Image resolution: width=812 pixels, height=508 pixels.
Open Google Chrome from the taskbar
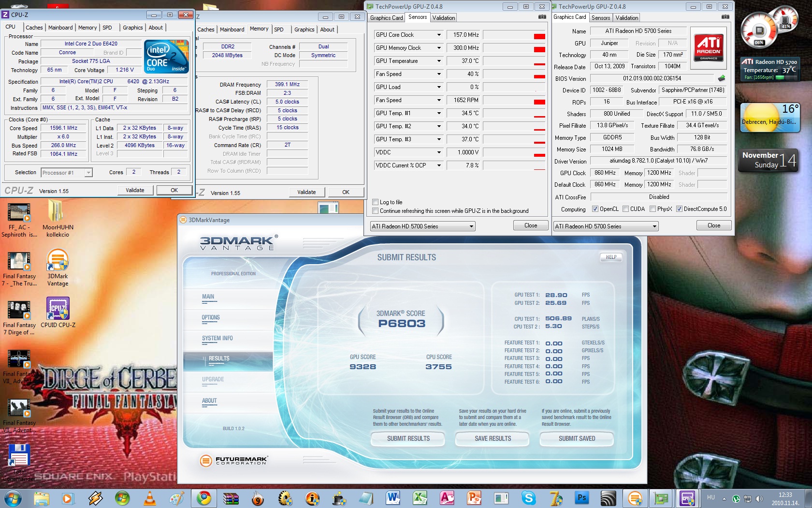[203, 498]
